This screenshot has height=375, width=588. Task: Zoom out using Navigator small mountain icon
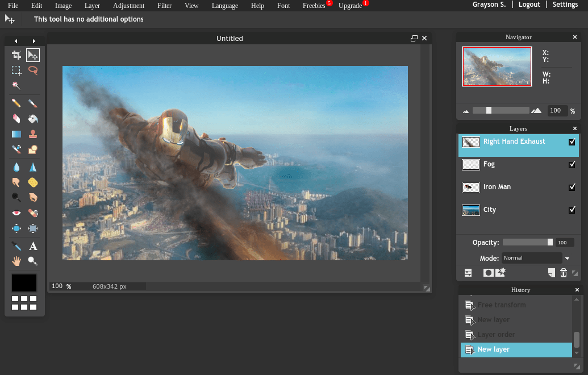tap(466, 111)
